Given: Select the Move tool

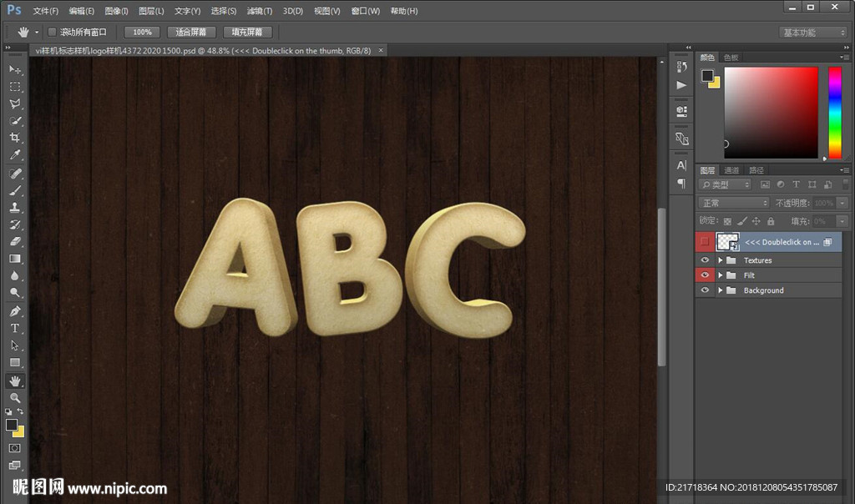Looking at the screenshot, I should click(x=15, y=69).
